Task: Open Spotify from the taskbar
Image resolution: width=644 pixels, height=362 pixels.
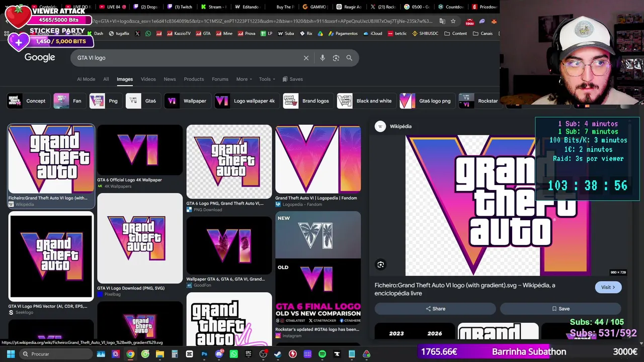Action: [322, 354]
